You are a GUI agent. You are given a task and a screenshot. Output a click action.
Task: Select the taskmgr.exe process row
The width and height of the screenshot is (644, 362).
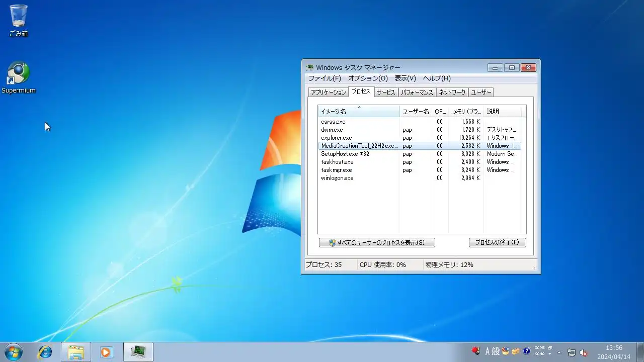pos(420,170)
